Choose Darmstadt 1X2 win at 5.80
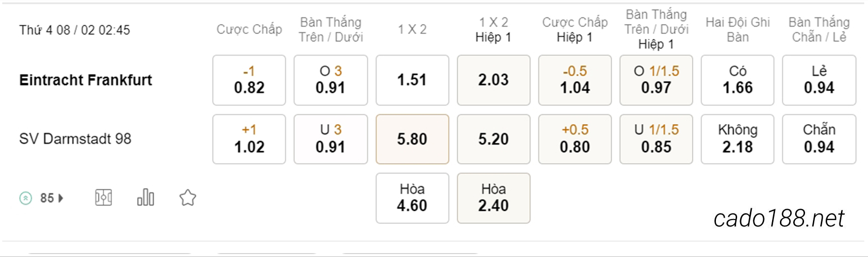868x257 pixels. pos(412,139)
